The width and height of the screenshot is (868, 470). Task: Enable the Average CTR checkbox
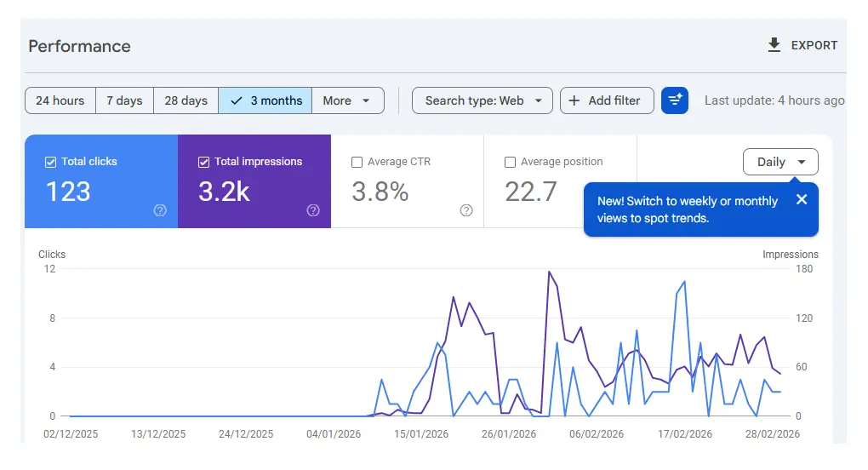tap(357, 162)
